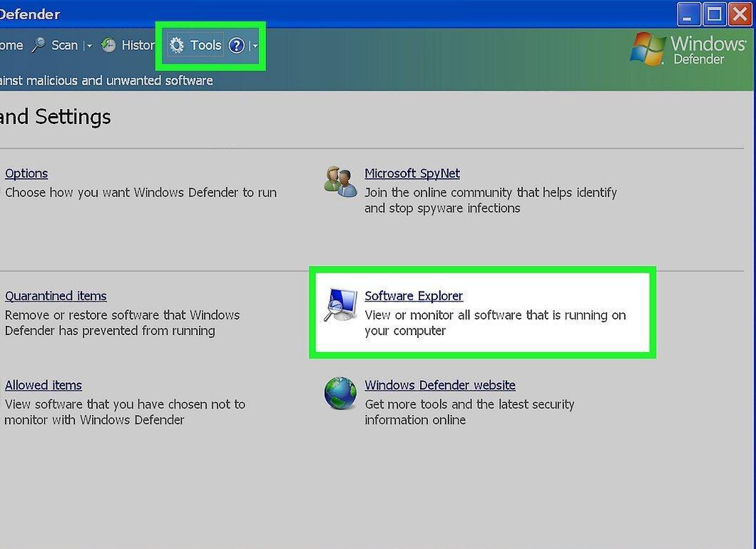Viewport: 756px width, 549px height.
Task: Open the Allowed items link
Action: (44, 385)
